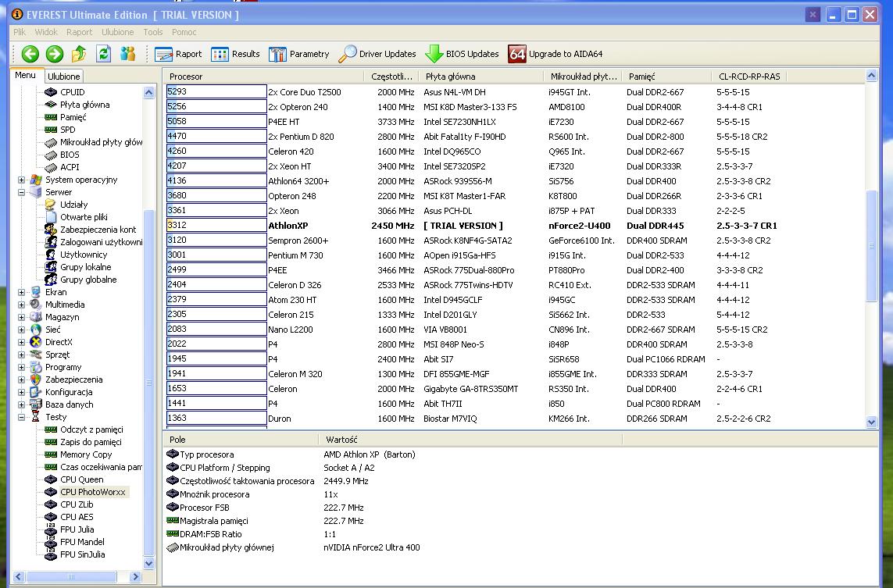Sort by the Pamięć column header
Image resolution: width=893 pixels, height=588 pixels.
[x=667, y=77]
